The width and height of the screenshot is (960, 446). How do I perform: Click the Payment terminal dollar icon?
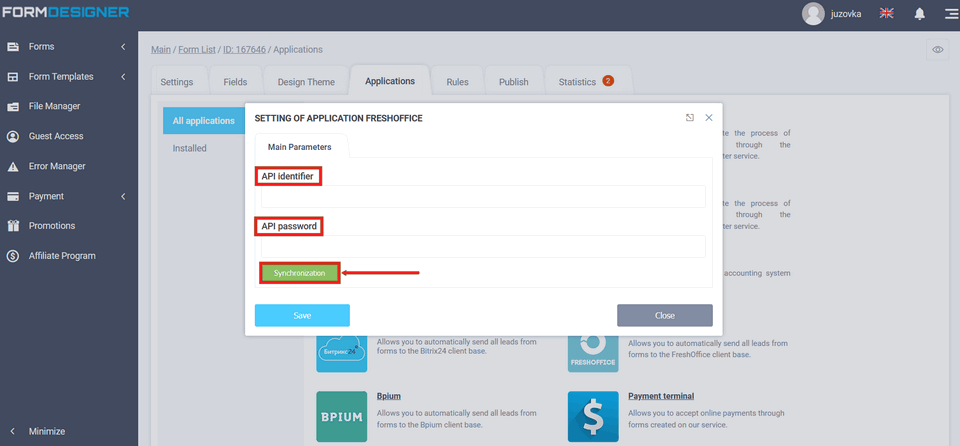point(593,417)
